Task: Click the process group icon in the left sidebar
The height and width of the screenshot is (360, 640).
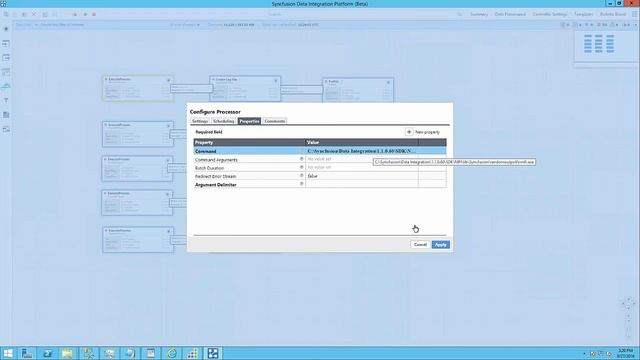Action: (x=6, y=72)
